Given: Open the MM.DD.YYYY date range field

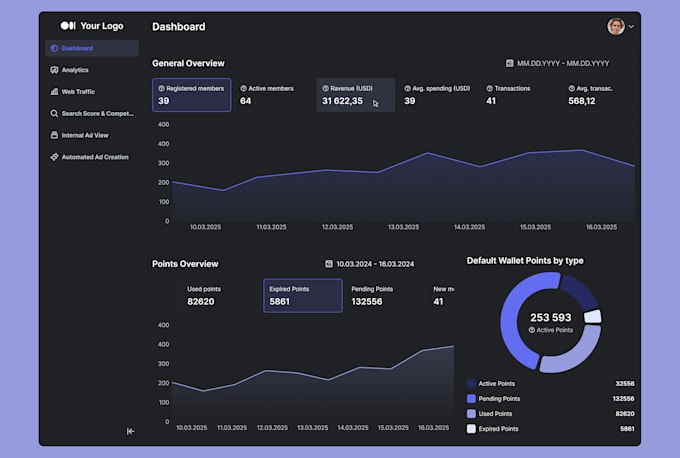Looking at the screenshot, I should [568, 63].
